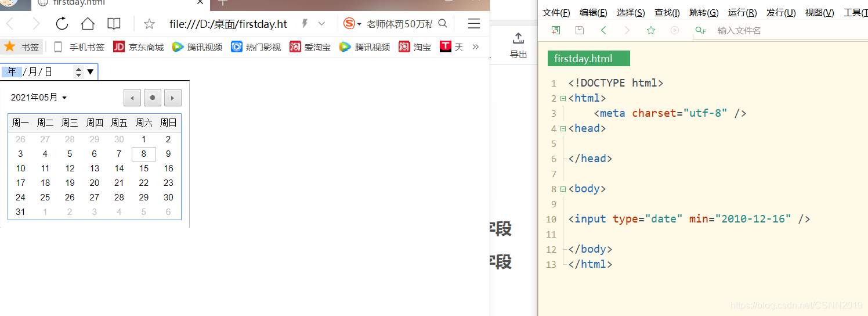
Task: Open the 手机书签 bookmark
Action: click(80, 47)
